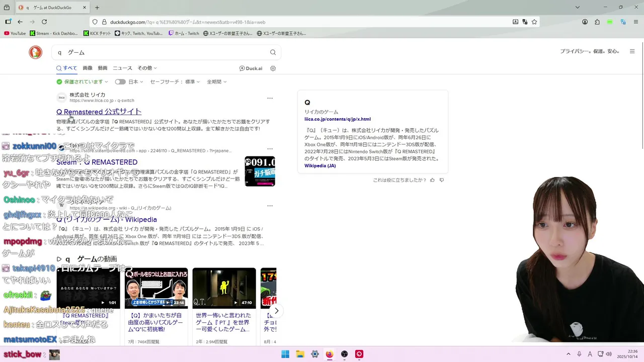Viewport: 644px width, 362px height.
Task: Bookmark this page with the star icon
Action: tap(534, 22)
